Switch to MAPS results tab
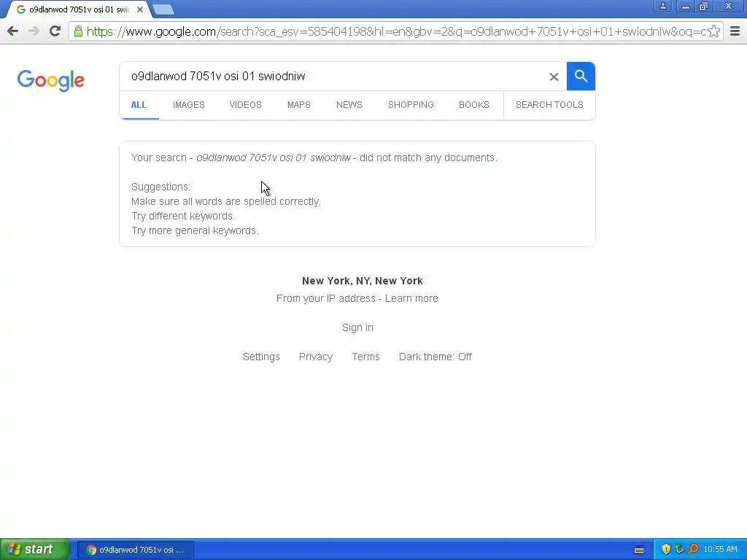747x560 pixels. [298, 105]
